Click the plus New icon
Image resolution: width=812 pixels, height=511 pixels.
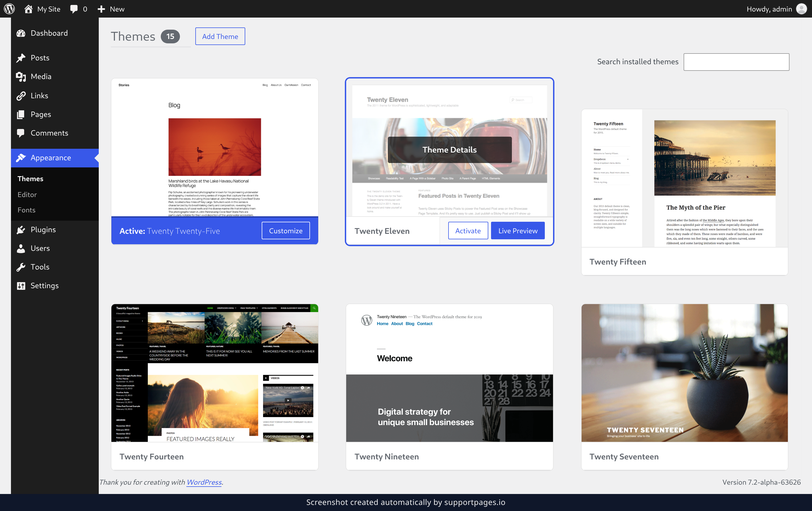101,9
